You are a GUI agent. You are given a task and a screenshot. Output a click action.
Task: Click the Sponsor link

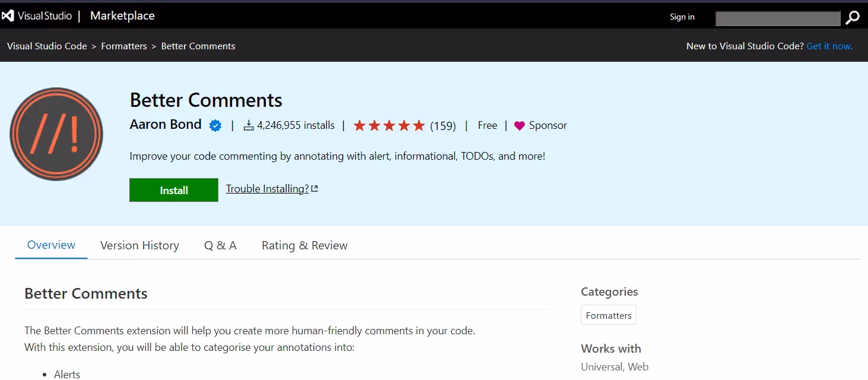coord(548,125)
